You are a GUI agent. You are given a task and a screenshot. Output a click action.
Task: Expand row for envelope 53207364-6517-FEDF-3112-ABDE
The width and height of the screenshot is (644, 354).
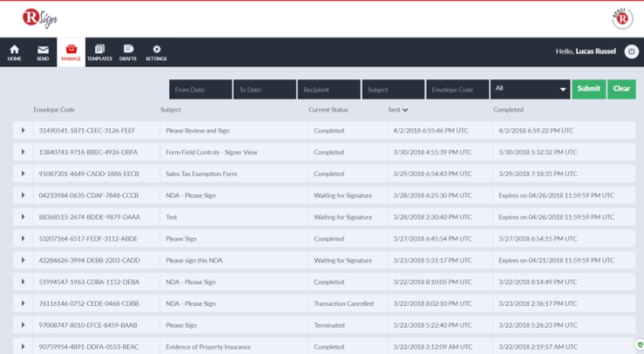tap(23, 238)
